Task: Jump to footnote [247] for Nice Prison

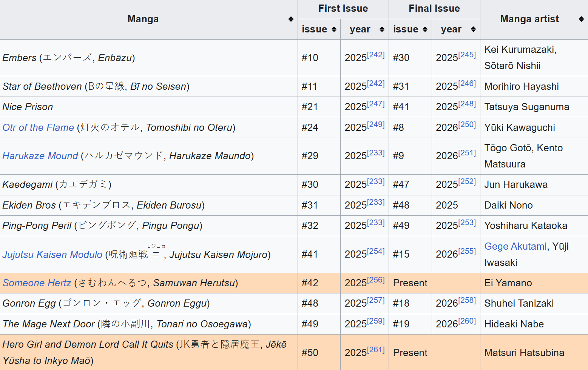Action: click(x=376, y=104)
